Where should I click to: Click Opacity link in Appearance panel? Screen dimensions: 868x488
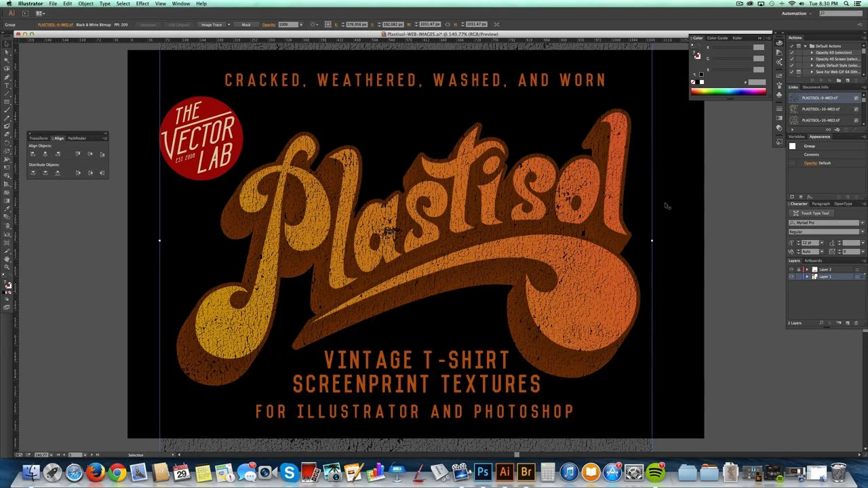(810, 163)
